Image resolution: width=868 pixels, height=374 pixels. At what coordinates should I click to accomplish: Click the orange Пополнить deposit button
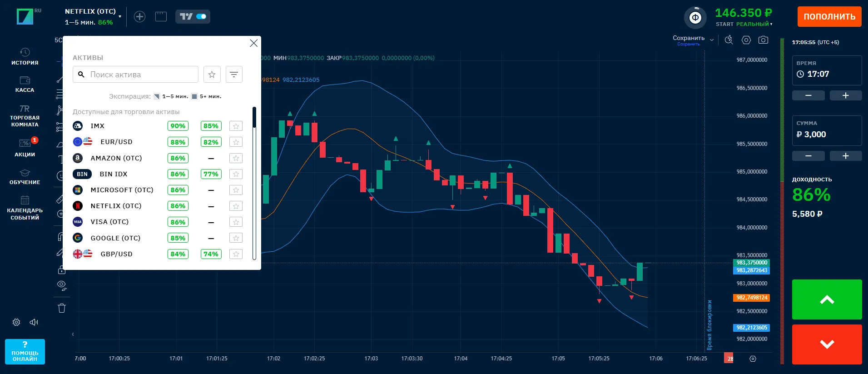(x=829, y=17)
